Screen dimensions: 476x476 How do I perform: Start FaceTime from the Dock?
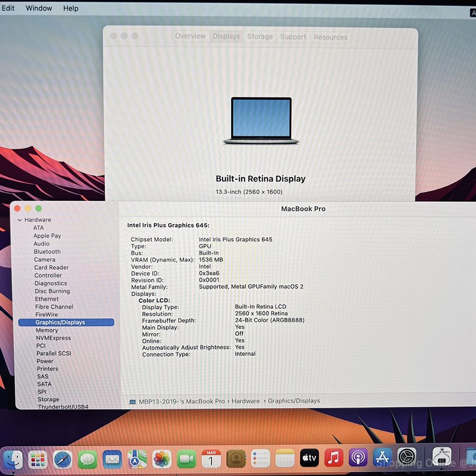tap(187, 459)
